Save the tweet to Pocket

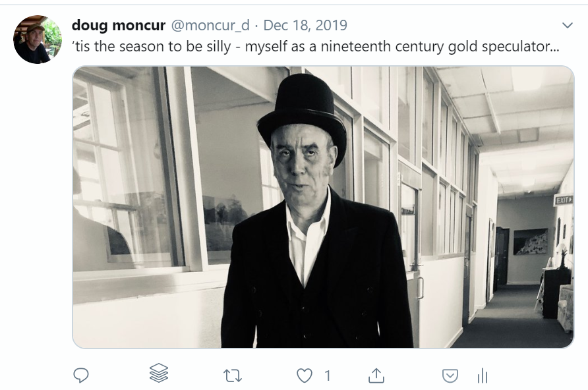450,376
